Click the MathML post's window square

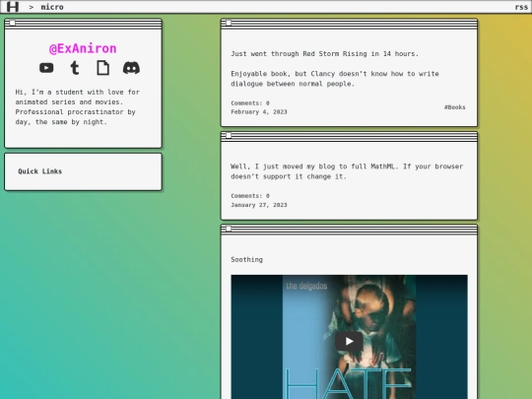(x=229, y=135)
